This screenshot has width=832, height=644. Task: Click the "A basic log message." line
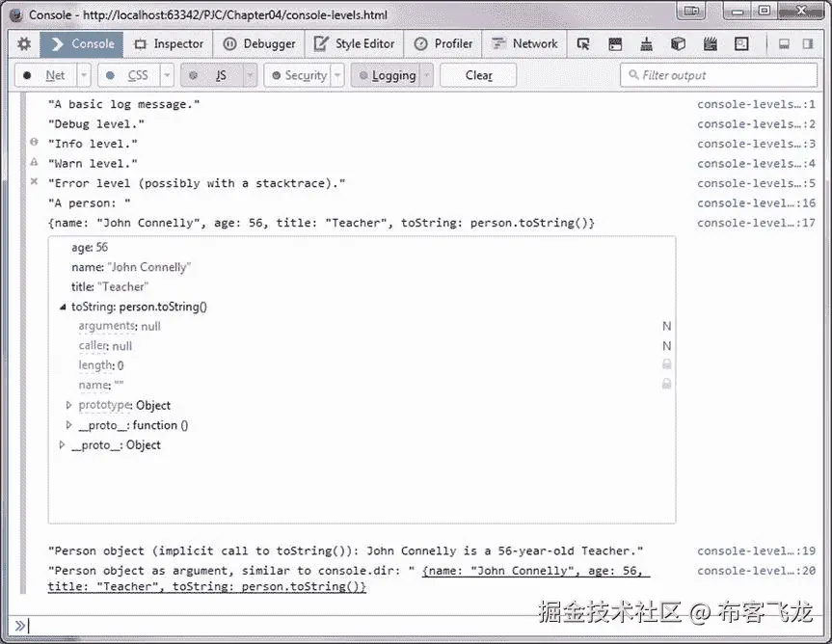(123, 104)
